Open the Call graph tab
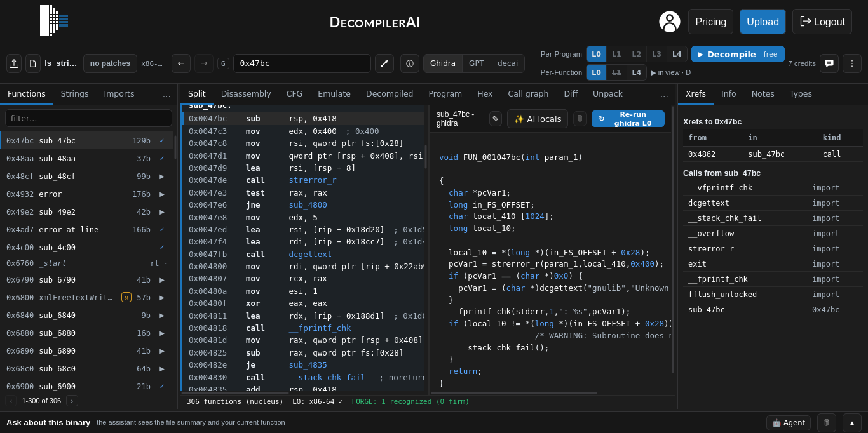 tap(528, 94)
